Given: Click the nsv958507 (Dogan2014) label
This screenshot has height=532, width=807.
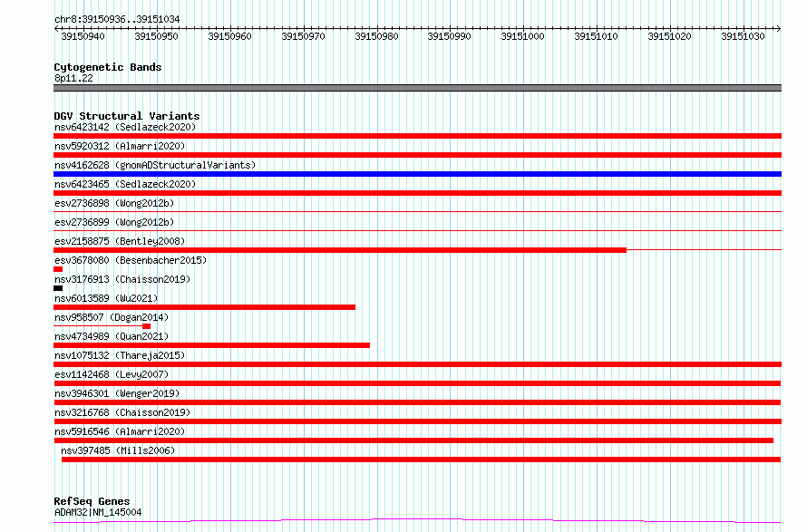Looking at the screenshot, I should 112,317.
